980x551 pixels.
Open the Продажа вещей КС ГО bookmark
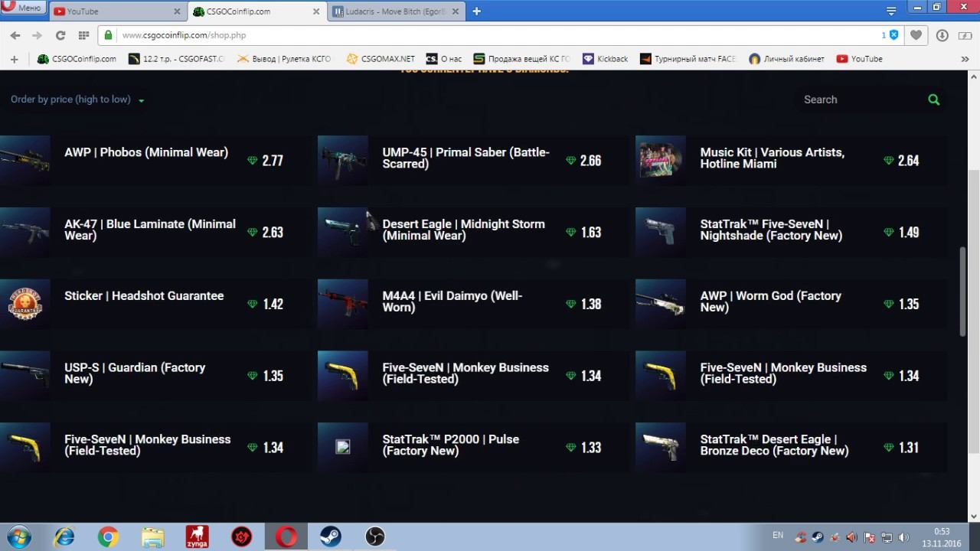522,59
